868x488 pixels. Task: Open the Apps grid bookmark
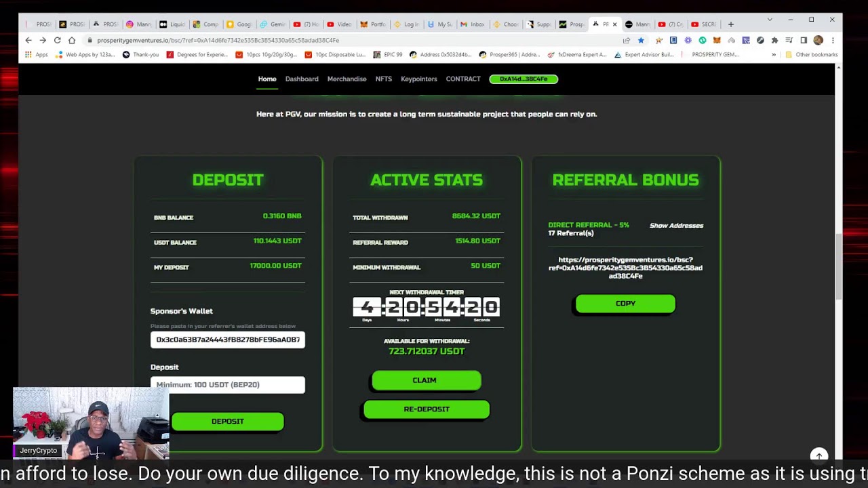pyautogui.click(x=37, y=54)
